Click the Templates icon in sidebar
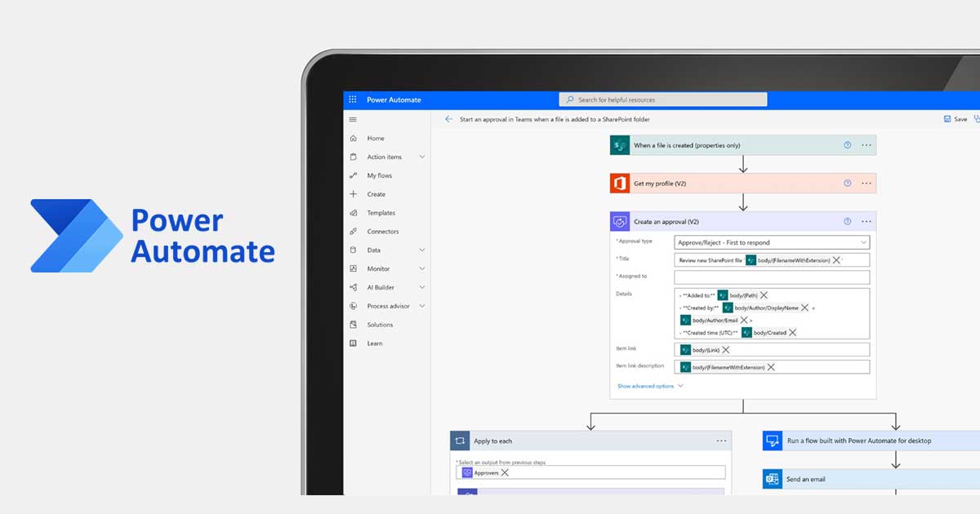 point(353,213)
